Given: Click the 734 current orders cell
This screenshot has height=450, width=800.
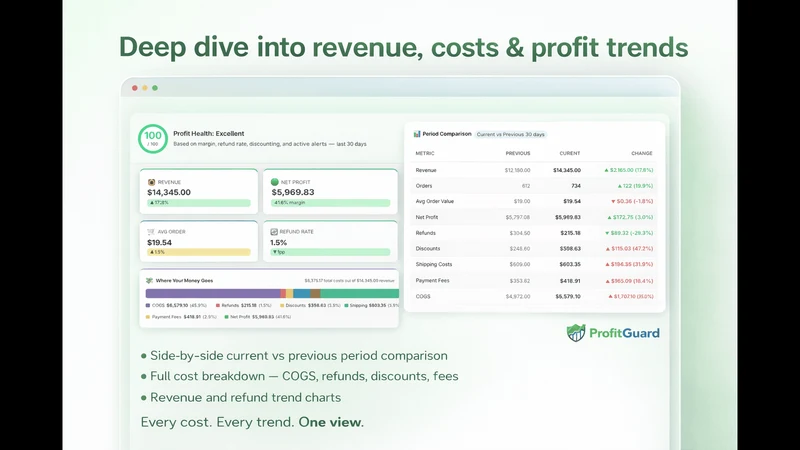Looking at the screenshot, I should pyautogui.click(x=576, y=186).
